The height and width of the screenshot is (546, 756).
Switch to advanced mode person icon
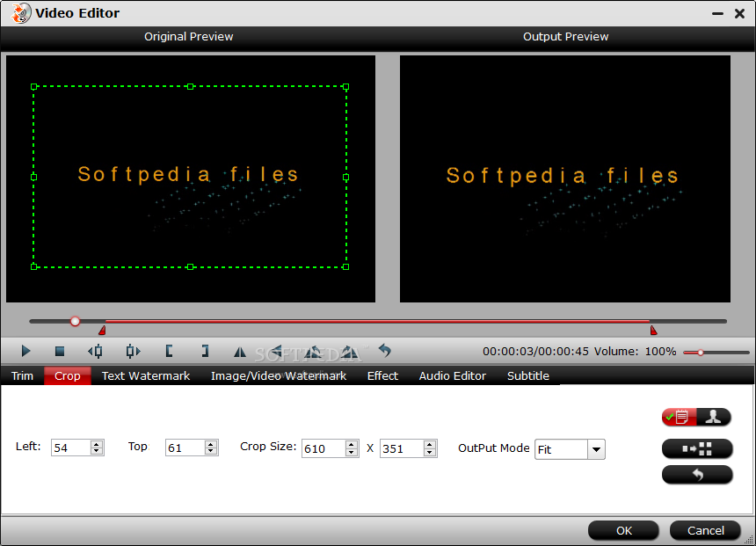click(x=714, y=417)
